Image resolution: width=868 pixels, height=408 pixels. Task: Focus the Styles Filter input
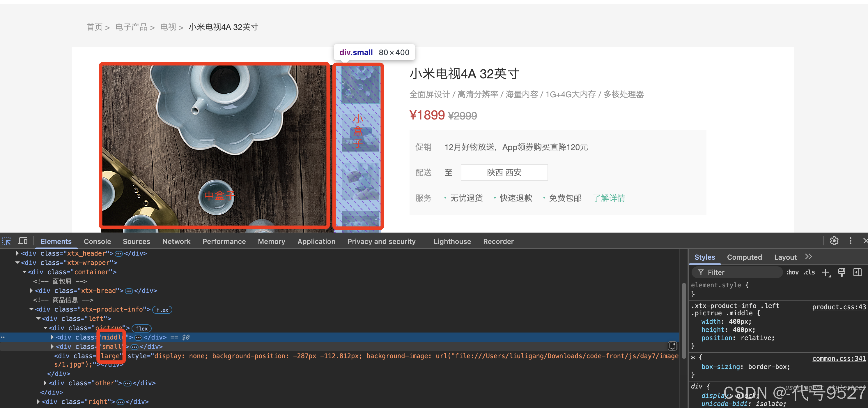pos(737,272)
